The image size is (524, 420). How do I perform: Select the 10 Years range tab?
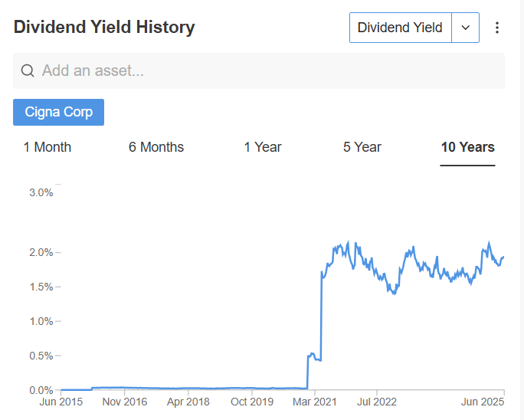(x=467, y=147)
